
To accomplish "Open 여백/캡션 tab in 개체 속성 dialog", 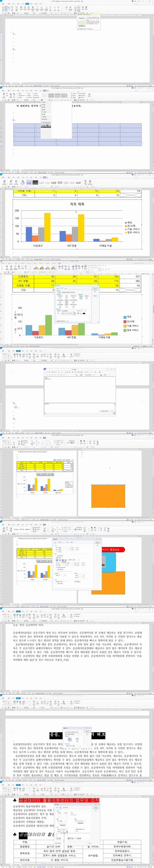I will 60,542.
